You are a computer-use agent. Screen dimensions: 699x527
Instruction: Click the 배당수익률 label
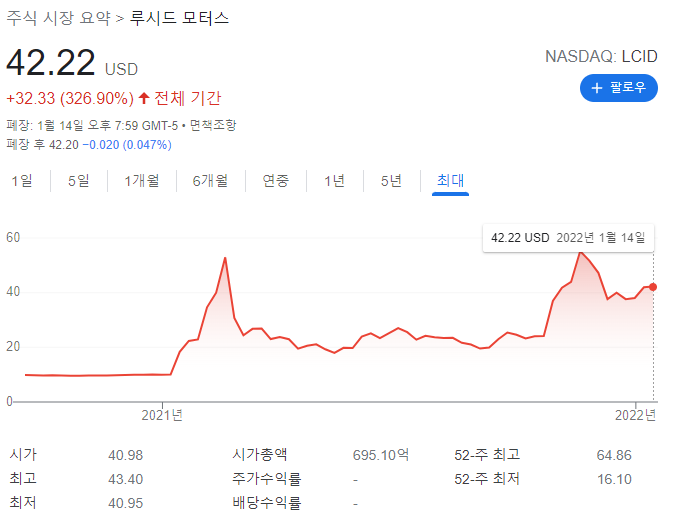[267, 503]
